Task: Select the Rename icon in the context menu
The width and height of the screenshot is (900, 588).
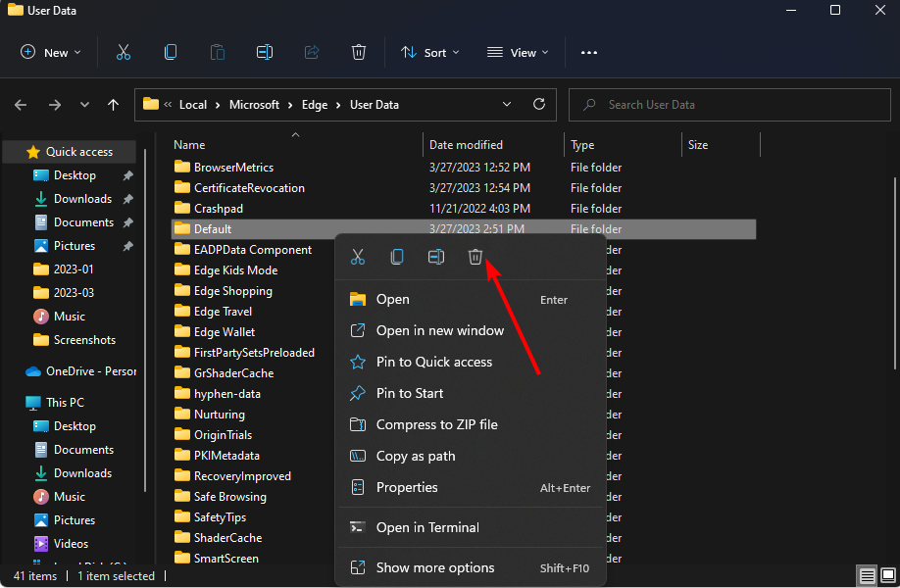Action: [x=435, y=256]
